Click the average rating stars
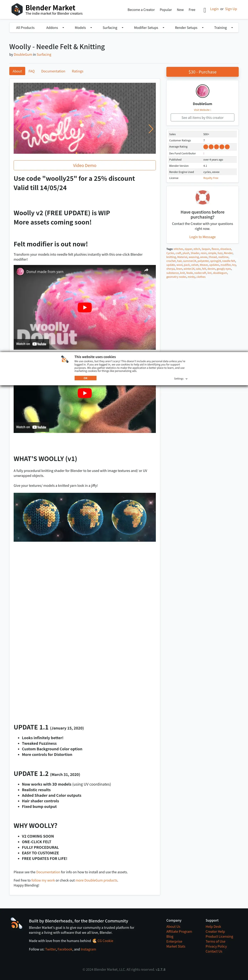248x980 pixels. coord(216,147)
